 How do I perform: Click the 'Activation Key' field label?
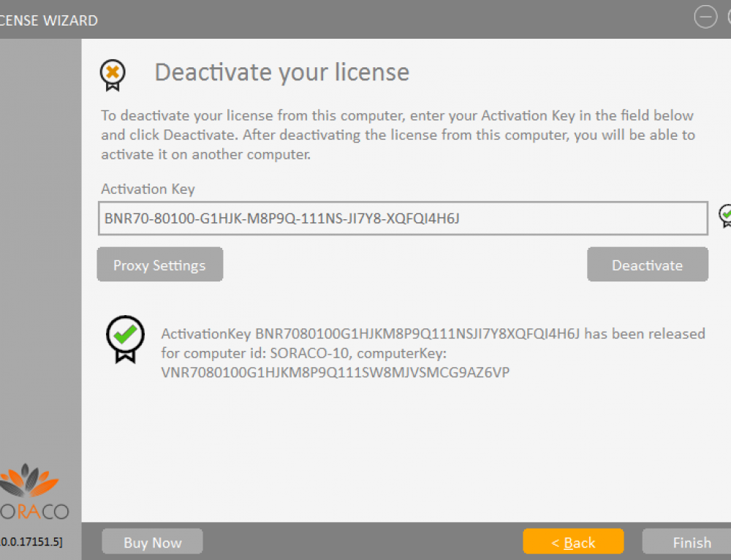[148, 189]
